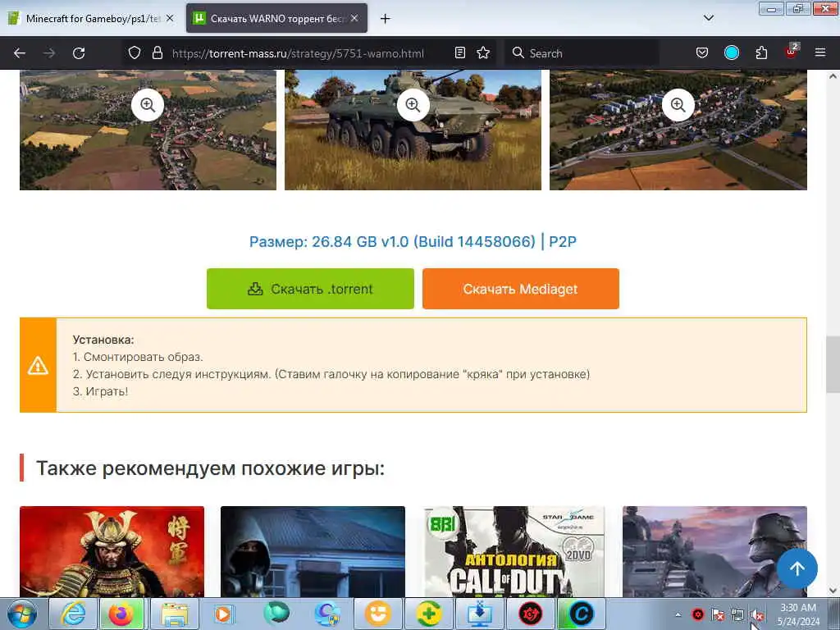Reload the current page
The width and height of the screenshot is (840, 630).
pyautogui.click(x=79, y=53)
